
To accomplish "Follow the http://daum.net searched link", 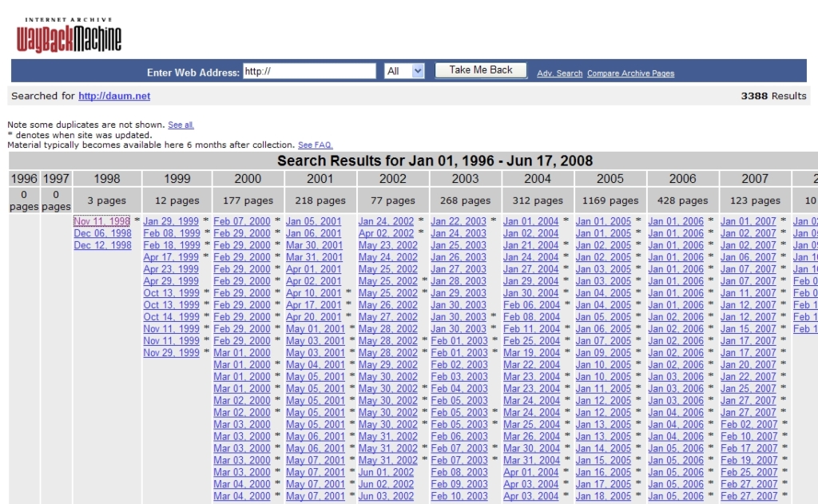I will 114,96.
